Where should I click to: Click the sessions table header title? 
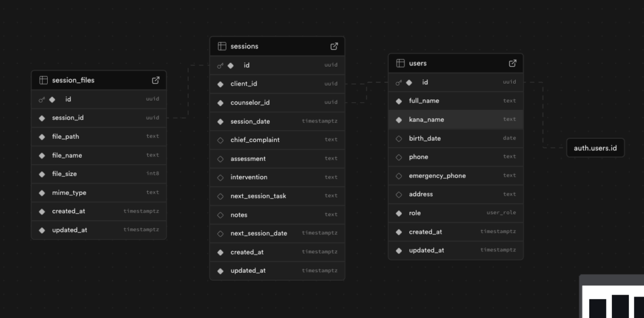click(x=245, y=47)
